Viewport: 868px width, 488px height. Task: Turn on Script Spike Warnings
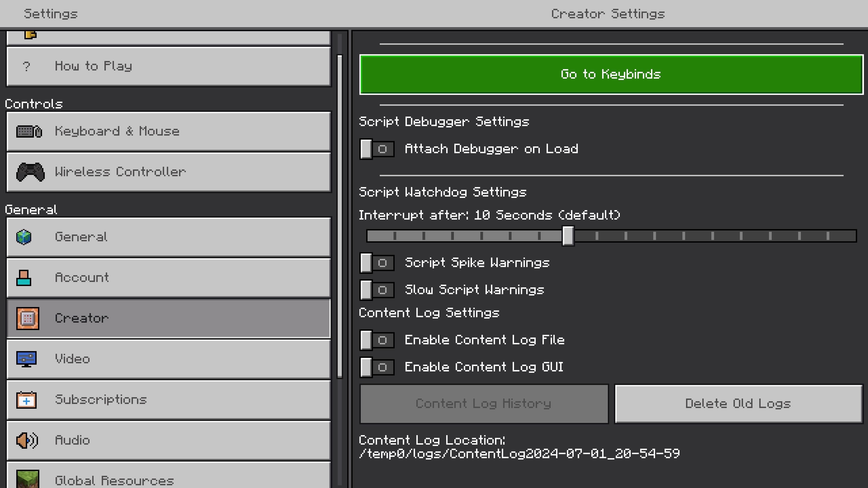coord(377,263)
